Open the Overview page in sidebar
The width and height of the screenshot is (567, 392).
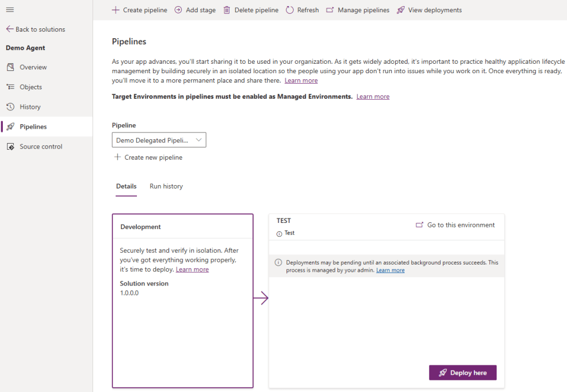pos(33,67)
